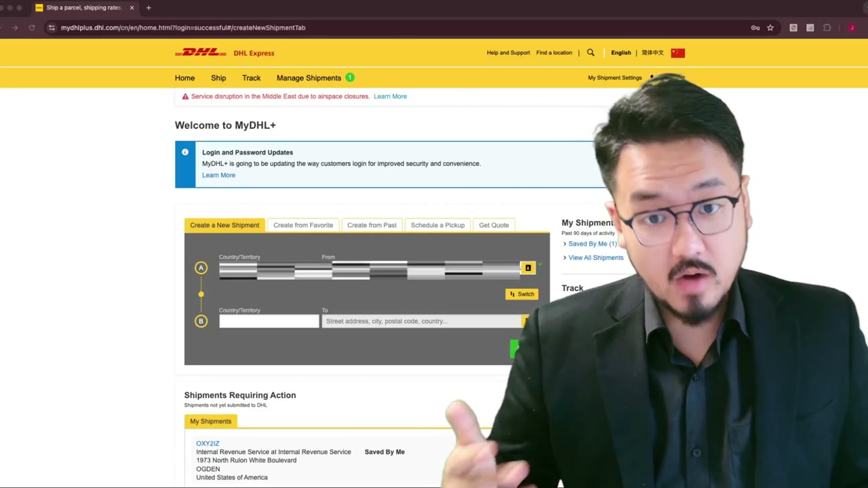Click the 'Welcome to MyDHL+' heading
The width and height of the screenshot is (868, 488).
[x=225, y=125]
